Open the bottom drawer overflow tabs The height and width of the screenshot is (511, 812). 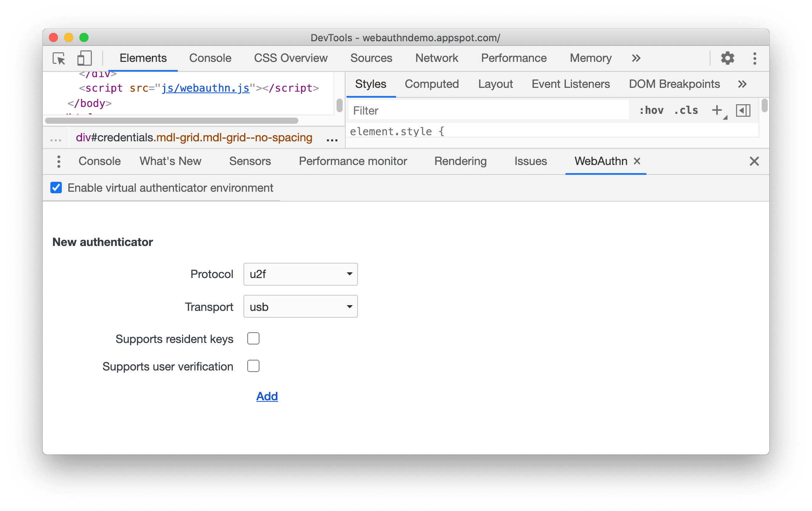pos(59,161)
